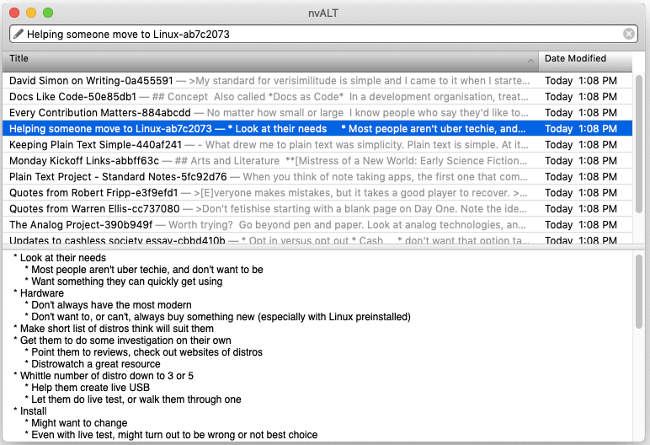Screen dimensions: 650x445
Task: Open the Docs Like Code note
Action: point(72,96)
